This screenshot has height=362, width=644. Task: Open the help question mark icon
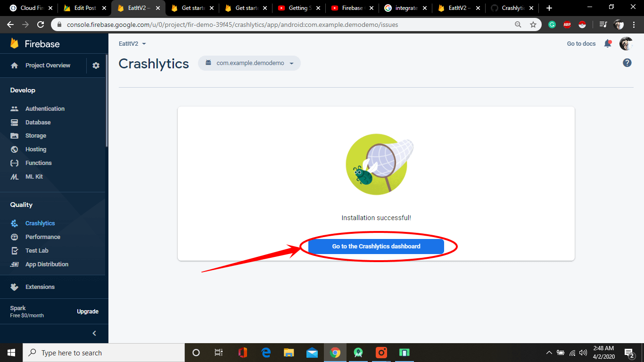click(627, 63)
